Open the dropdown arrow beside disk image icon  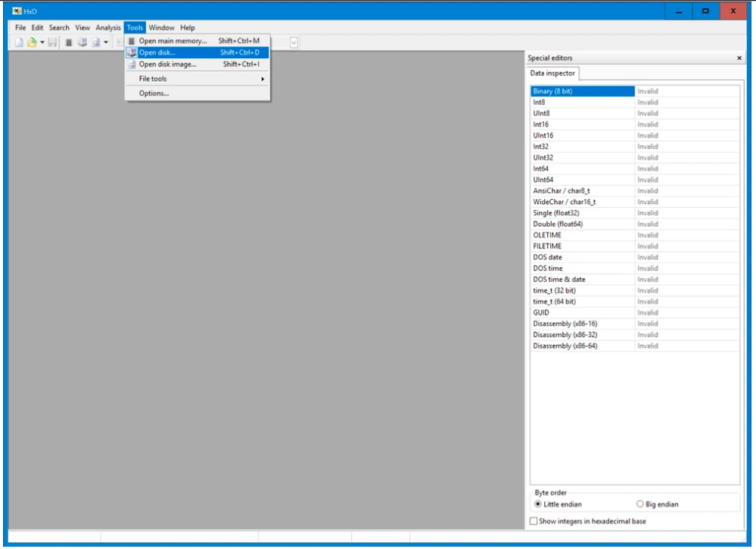pos(107,42)
